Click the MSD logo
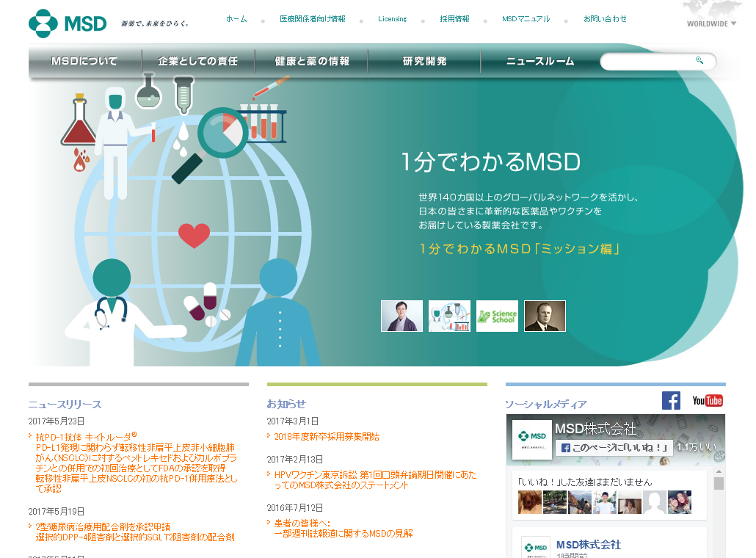 (x=68, y=23)
